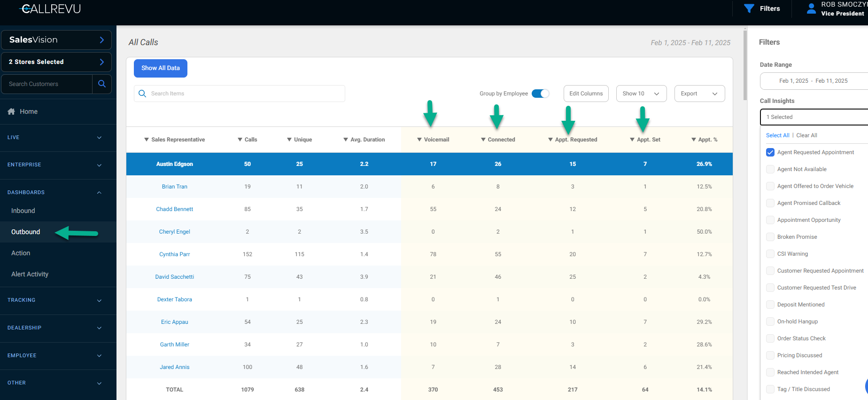Image resolution: width=868 pixels, height=400 pixels.
Task: Toggle the Group by Employee switch
Action: click(x=540, y=94)
